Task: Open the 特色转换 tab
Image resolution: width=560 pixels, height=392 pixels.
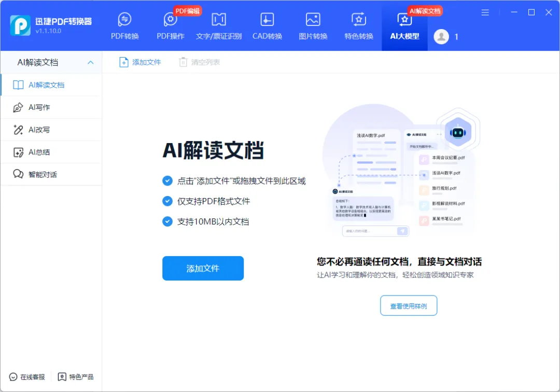Action: point(359,26)
